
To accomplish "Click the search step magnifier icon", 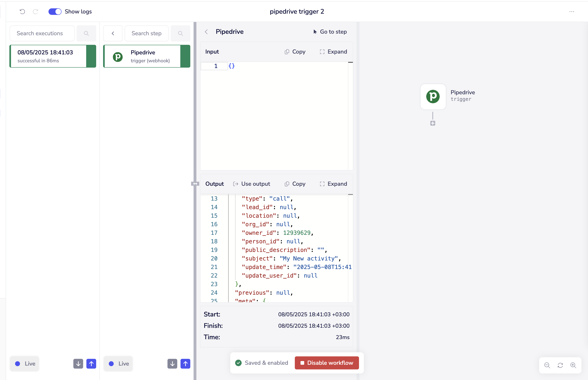I will click(181, 33).
